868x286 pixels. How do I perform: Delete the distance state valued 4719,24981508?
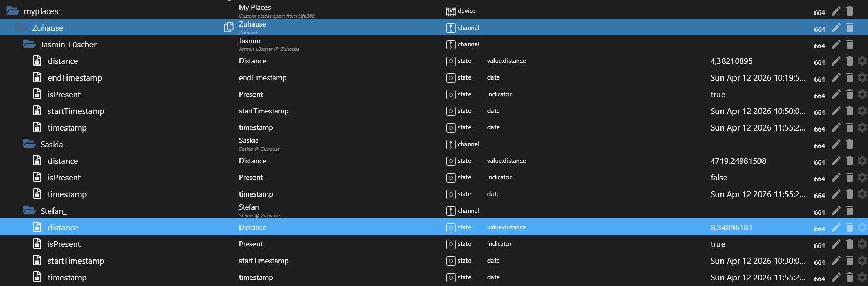click(850, 161)
